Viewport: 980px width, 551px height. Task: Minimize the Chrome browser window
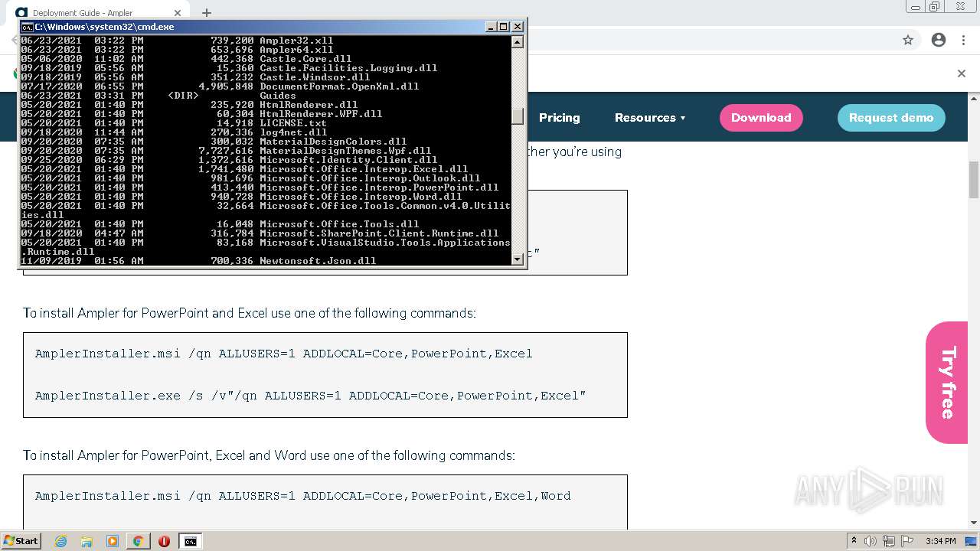click(x=915, y=7)
